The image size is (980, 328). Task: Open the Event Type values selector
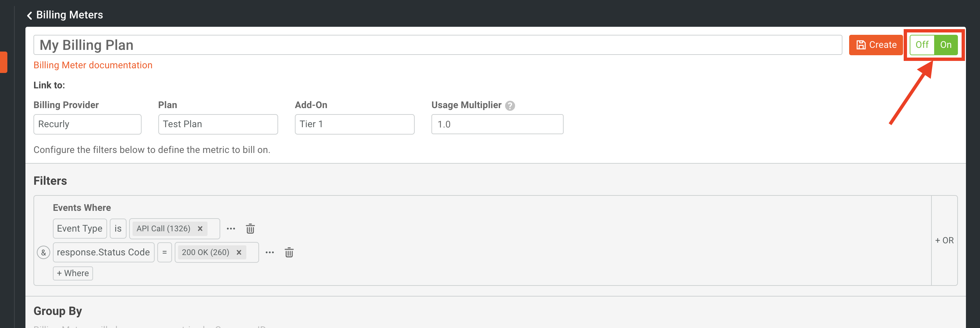175,229
